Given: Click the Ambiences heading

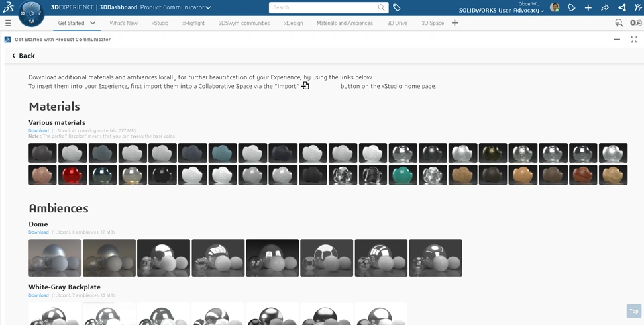Looking at the screenshot, I should tap(58, 208).
